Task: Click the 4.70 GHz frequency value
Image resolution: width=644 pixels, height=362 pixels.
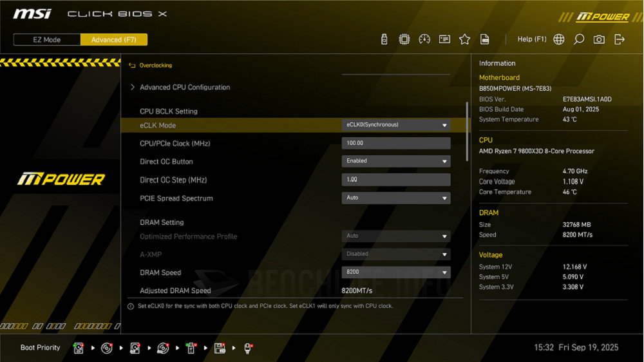Action: (575, 171)
